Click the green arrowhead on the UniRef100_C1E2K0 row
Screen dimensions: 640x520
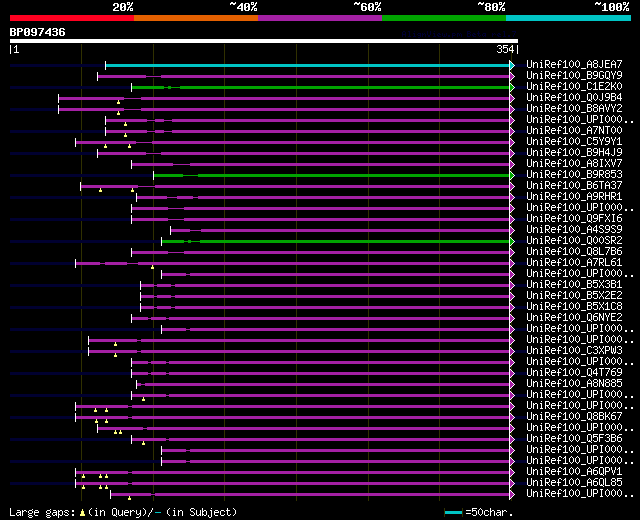pyautogui.click(x=512, y=87)
